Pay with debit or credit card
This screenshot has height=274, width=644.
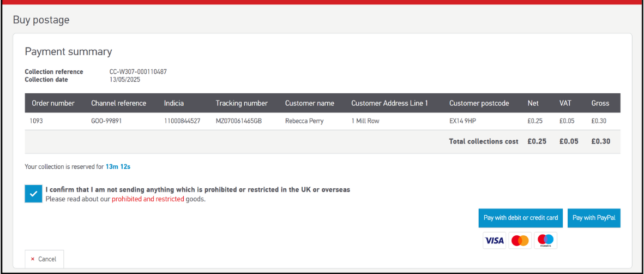click(520, 218)
